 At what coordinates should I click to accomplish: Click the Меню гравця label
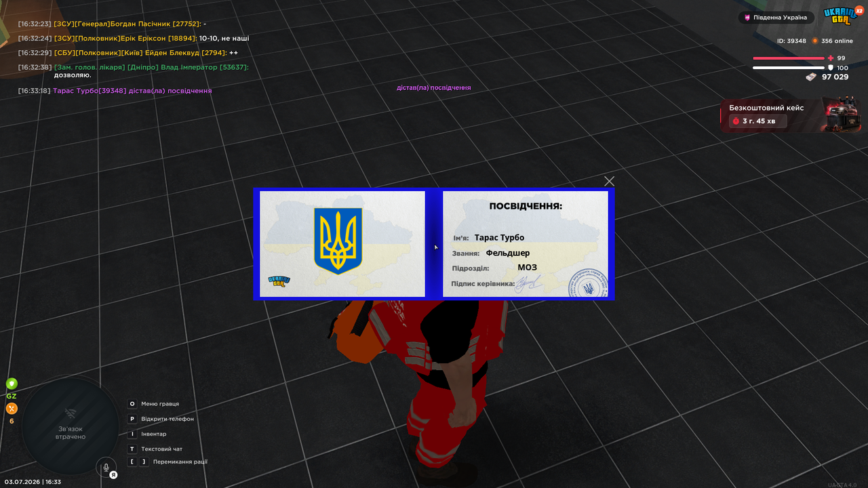click(160, 404)
